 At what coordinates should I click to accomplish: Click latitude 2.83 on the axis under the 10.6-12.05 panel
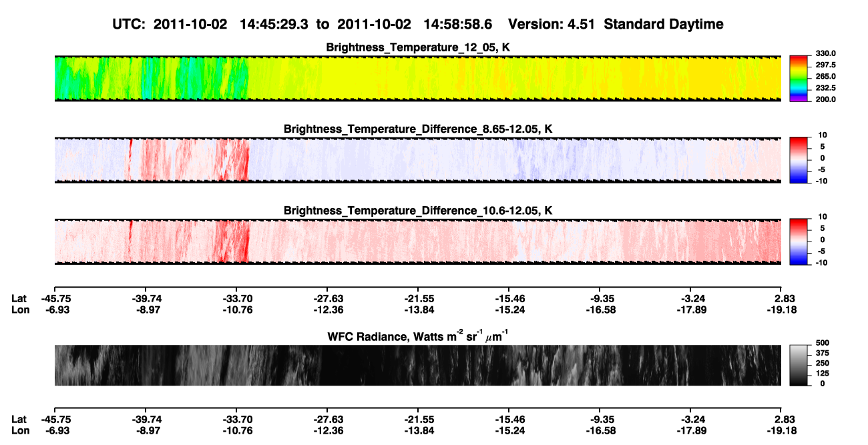[x=784, y=299]
